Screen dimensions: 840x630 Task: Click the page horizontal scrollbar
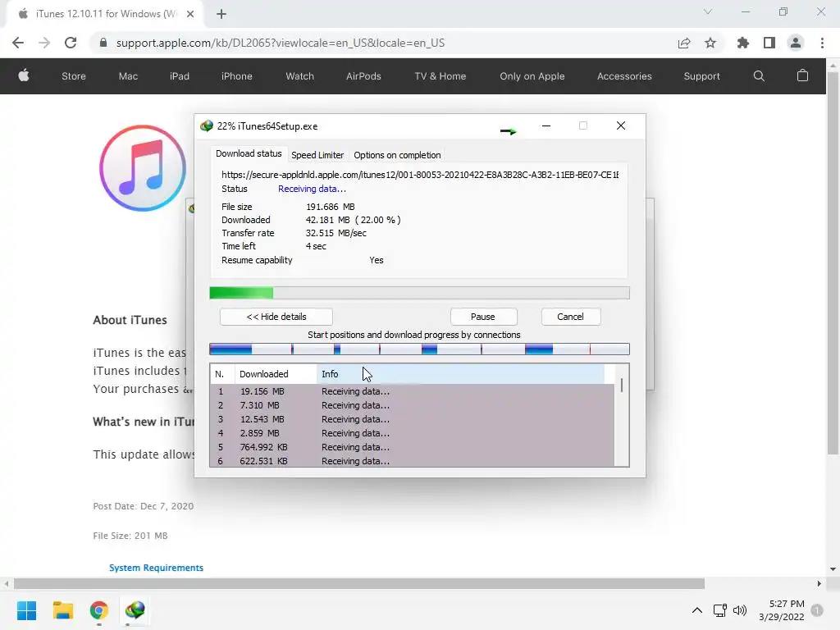coord(359,583)
